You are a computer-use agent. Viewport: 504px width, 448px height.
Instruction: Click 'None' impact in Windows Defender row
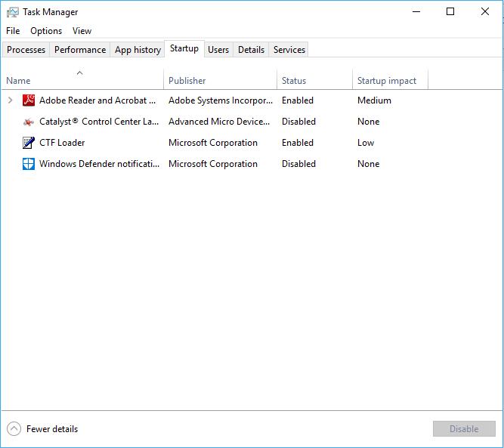[x=368, y=164]
